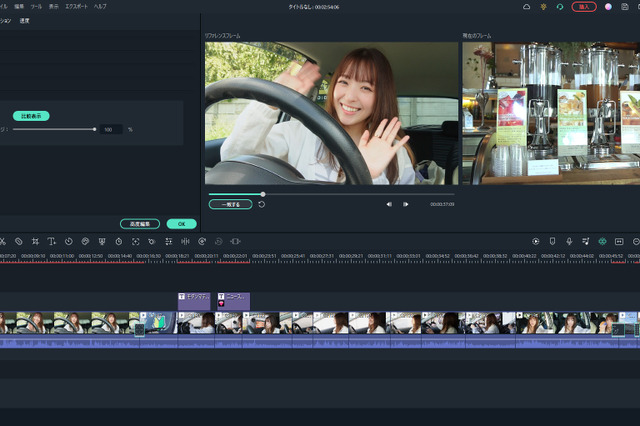
Task: Click the current frame cafe preview
Action: pyautogui.click(x=551, y=113)
